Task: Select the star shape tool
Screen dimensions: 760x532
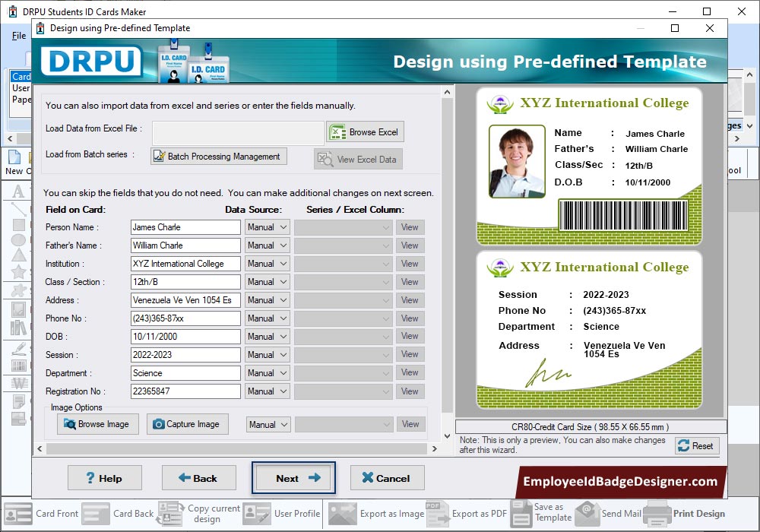Action: [18, 272]
